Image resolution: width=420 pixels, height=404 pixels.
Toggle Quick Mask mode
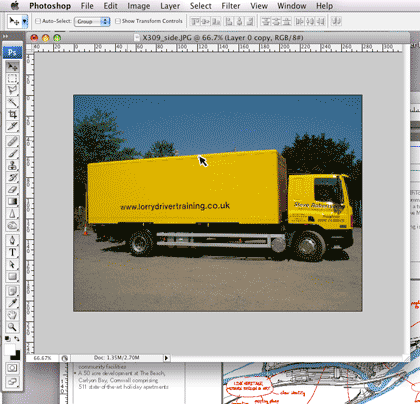(x=13, y=368)
